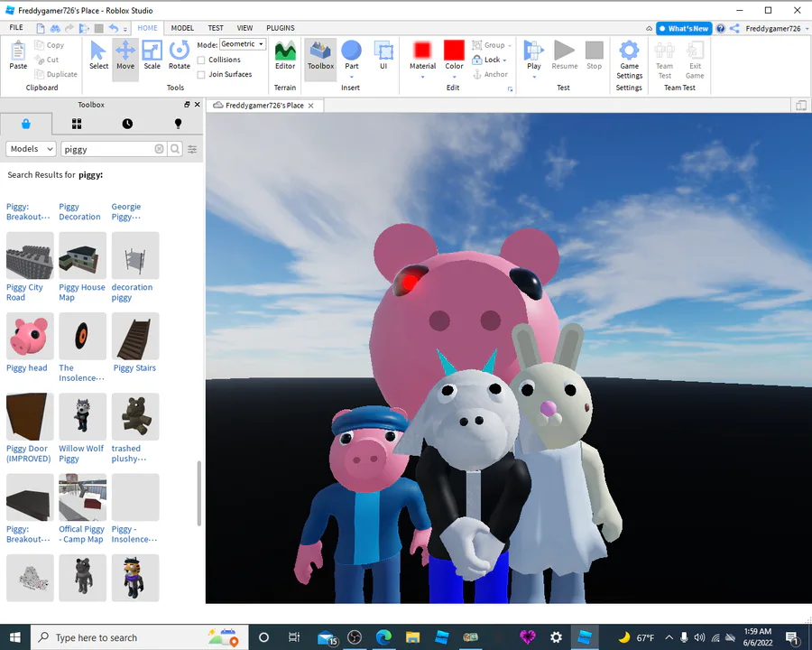This screenshot has width=812, height=650.
Task: Expand the Color dropdown arrow
Action: (454, 77)
